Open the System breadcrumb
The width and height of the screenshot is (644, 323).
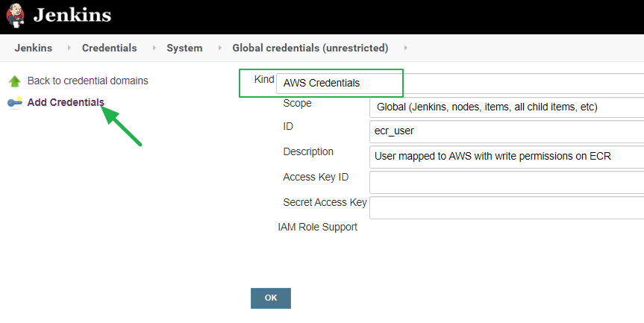184,48
